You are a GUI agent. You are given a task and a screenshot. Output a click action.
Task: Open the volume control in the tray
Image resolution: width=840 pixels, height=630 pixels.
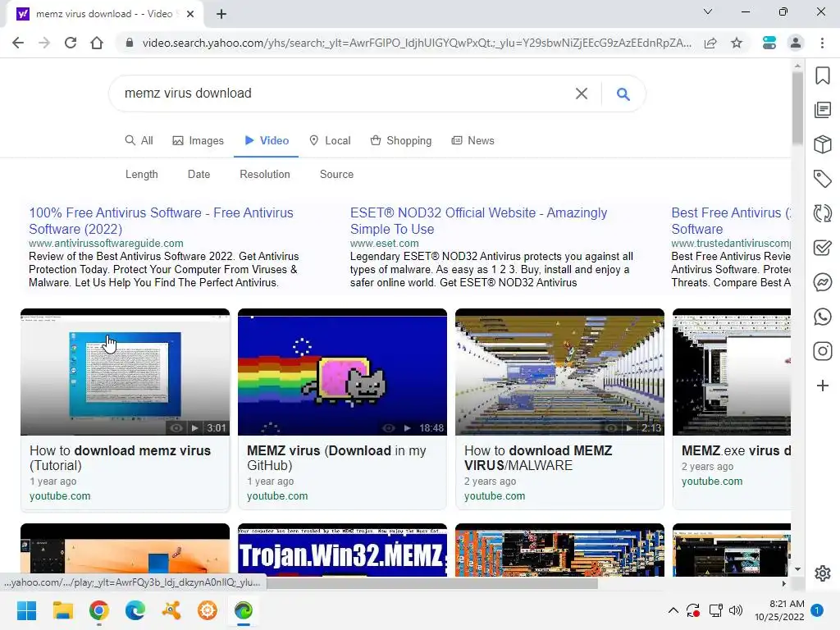point(736,610)
